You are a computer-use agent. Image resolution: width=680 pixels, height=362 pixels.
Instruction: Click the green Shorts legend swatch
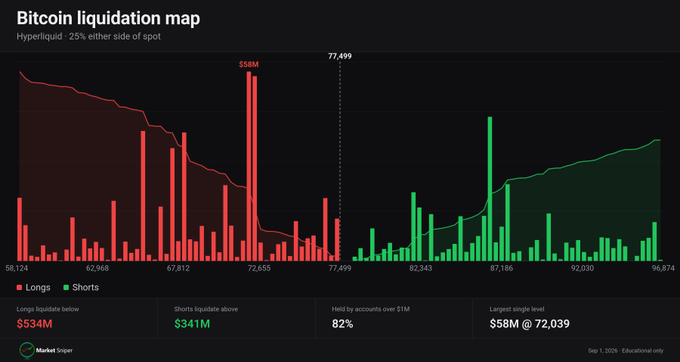point(66,287)
